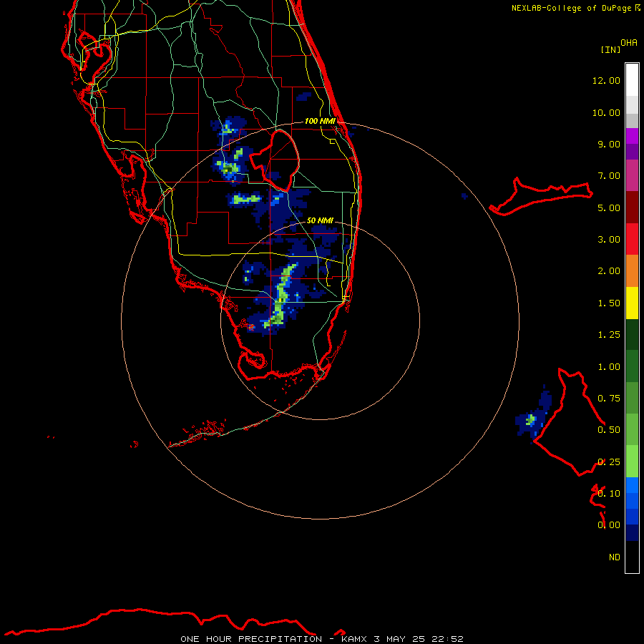Click the magenta color swatch near 9.00
The width and height of the screenshot is (644, 644).
tap(632, 136)
